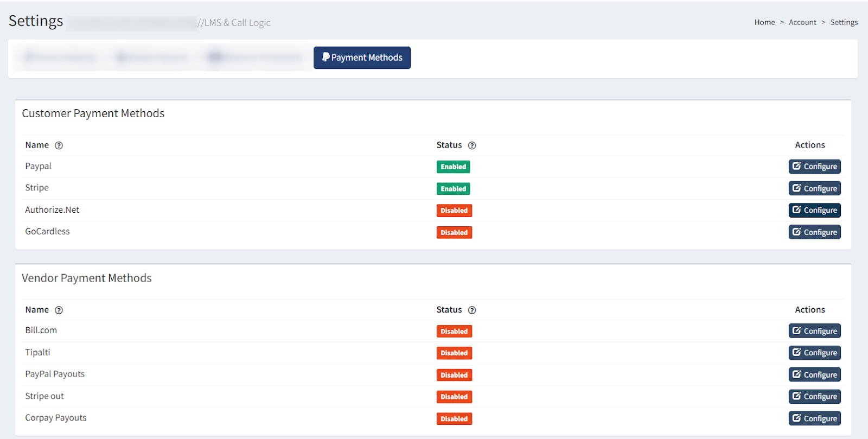Screen dimensions: 868x439
Task: Click the Disabled badge for Corpay Payouts
Action: point(454,419)
